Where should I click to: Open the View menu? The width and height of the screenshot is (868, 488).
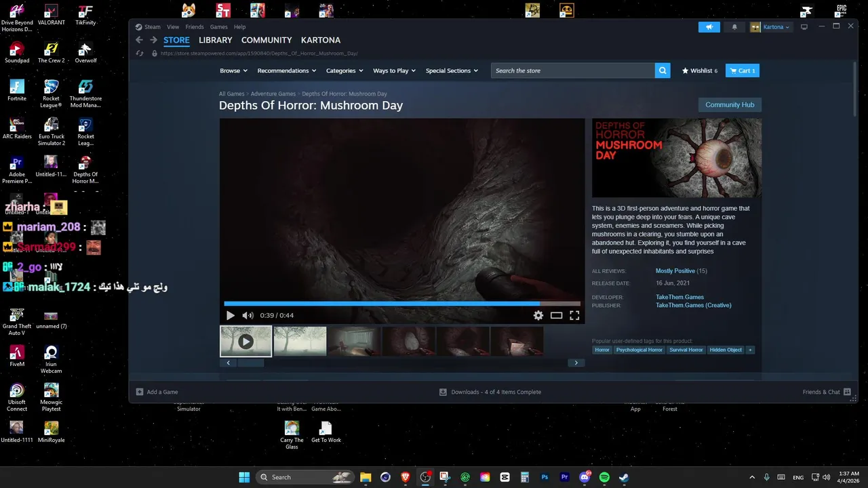click(x=173, y=27)
